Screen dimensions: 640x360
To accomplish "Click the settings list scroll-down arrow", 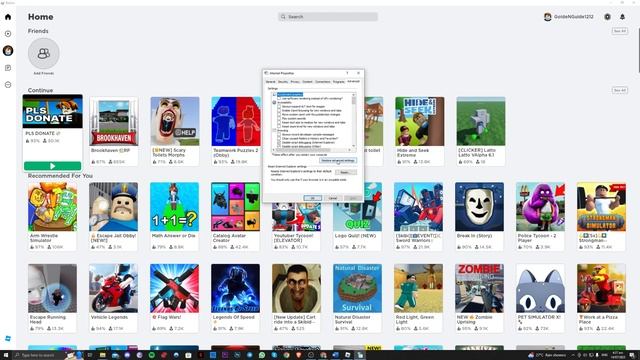I will pyautogui.click(x=353, y=145).
